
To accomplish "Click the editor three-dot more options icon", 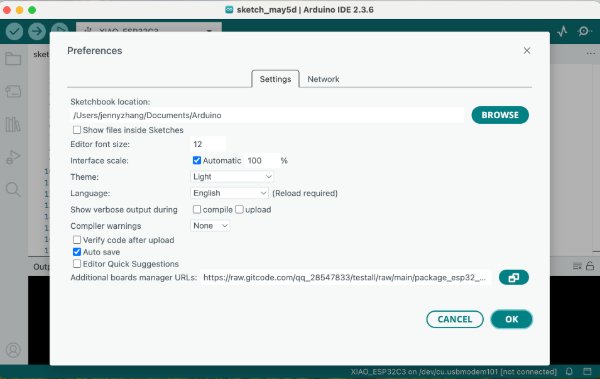I will tap(590, 54).
